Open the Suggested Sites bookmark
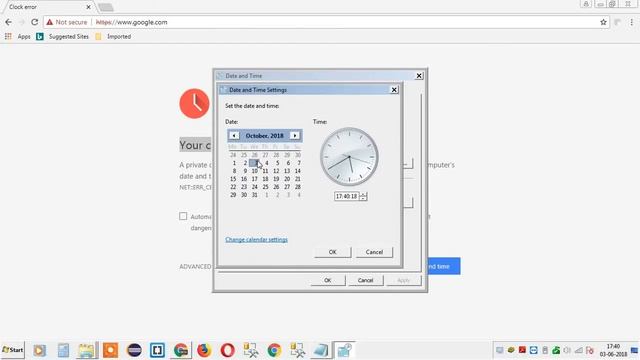640x360 pixels. (62, 36)
